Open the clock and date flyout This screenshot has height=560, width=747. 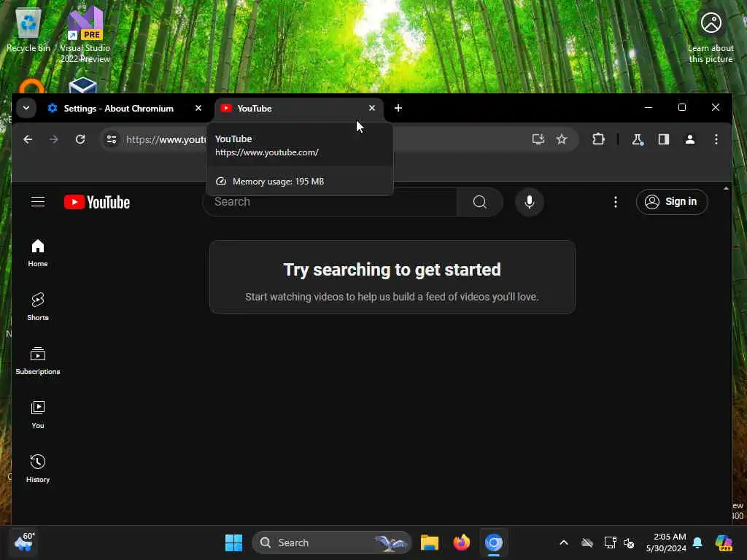pos(666,542)
